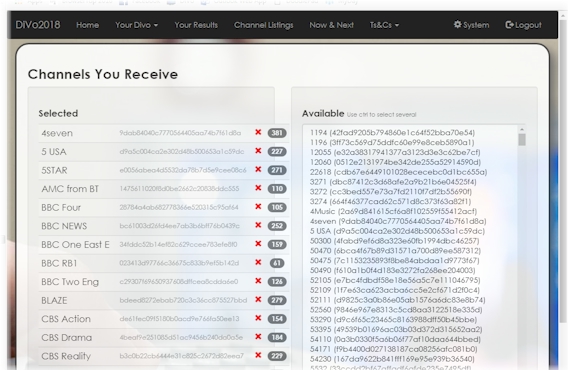569x370 pixels.
Task: Log out using the Logout link
Action: pos(523,25)
